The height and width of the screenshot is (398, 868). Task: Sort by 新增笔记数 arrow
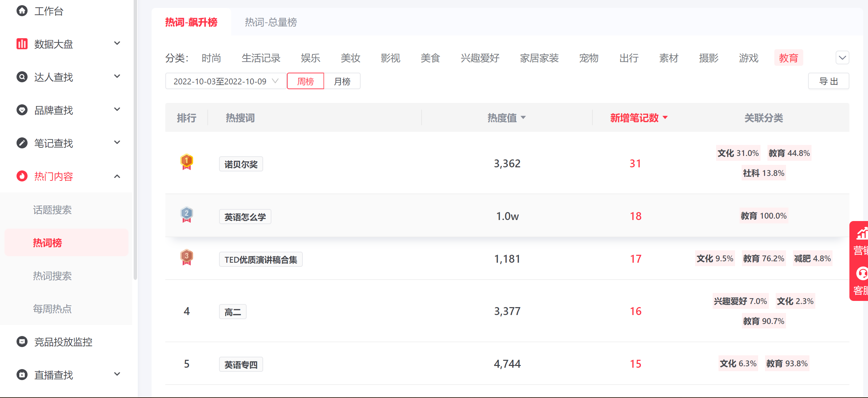[665, 118]
